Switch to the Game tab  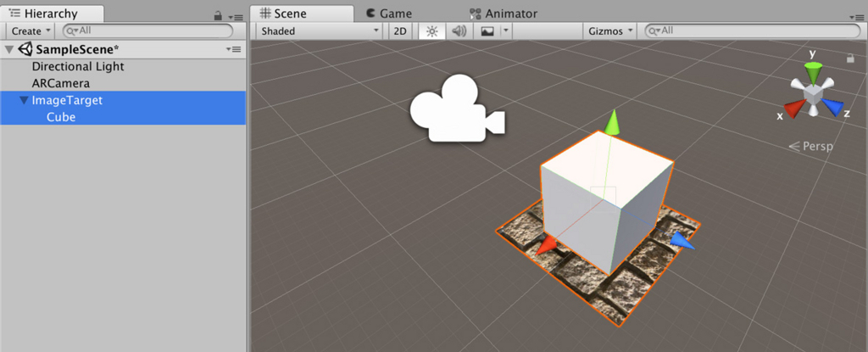coord(388,14)
